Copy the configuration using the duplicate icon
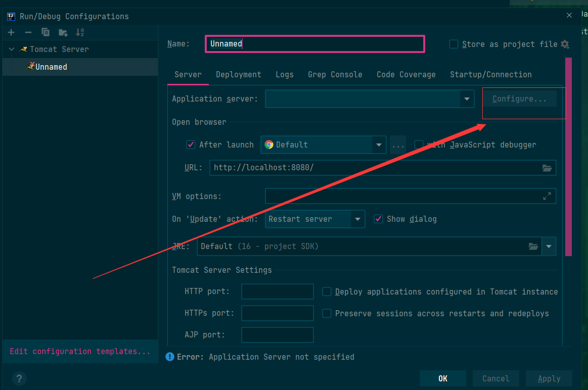 [46, 33]
